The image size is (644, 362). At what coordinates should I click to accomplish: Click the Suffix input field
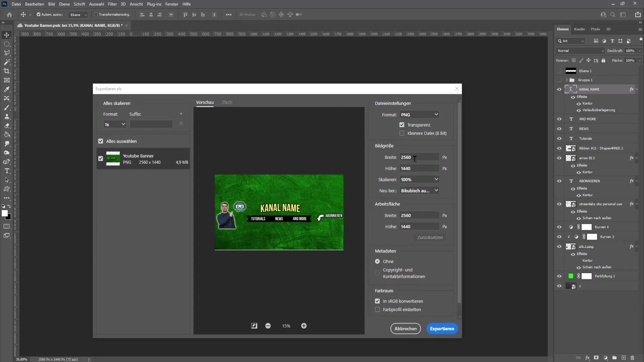151,124
